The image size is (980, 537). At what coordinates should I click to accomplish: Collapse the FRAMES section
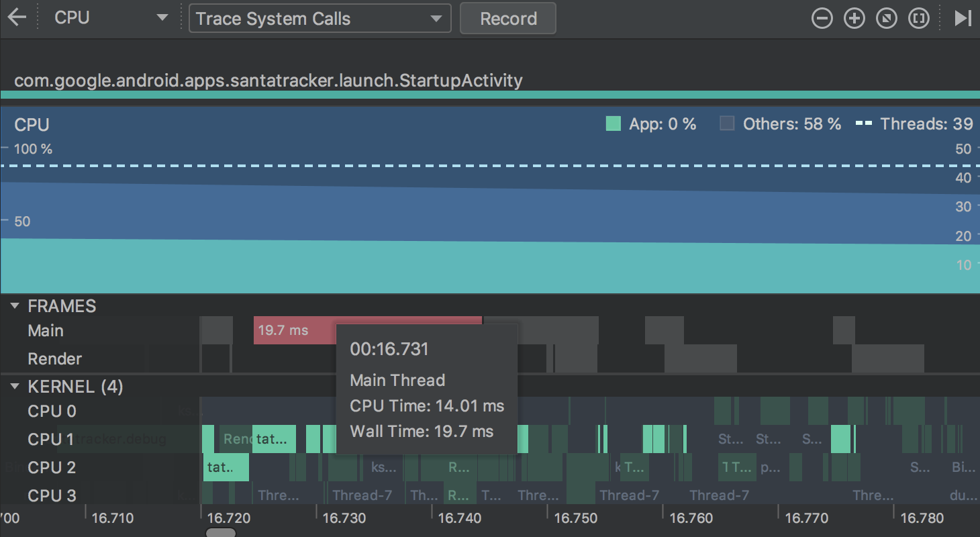15,307
